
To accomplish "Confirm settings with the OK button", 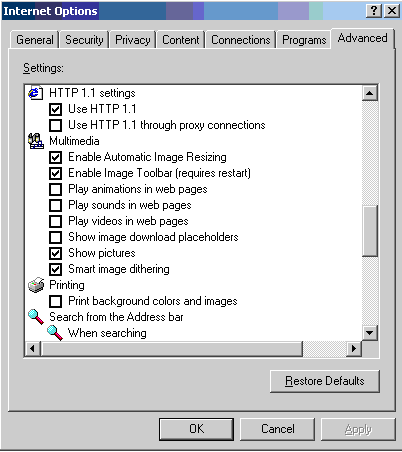I will pos(196,429).
